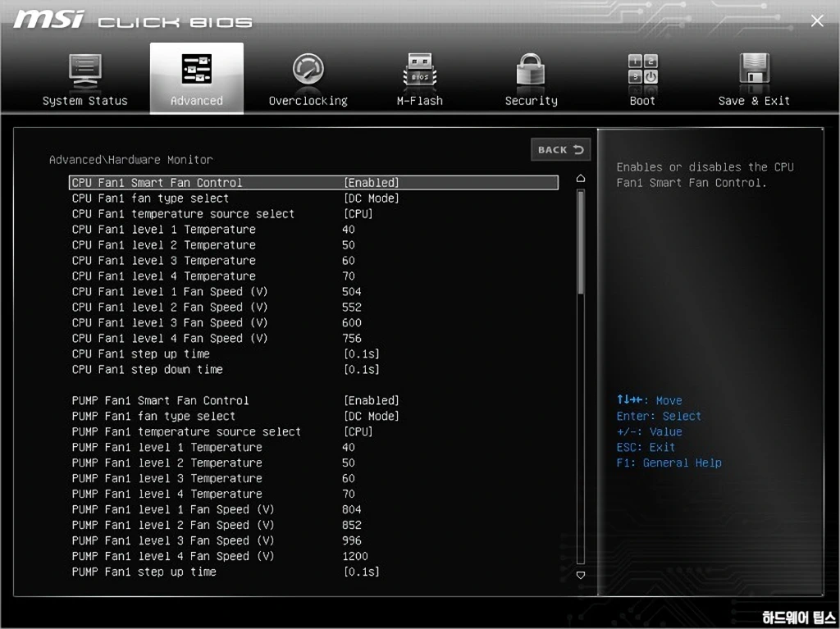Close the Click BIOS window
Viewport: 840px width, 629px height.
coord(817,21)
